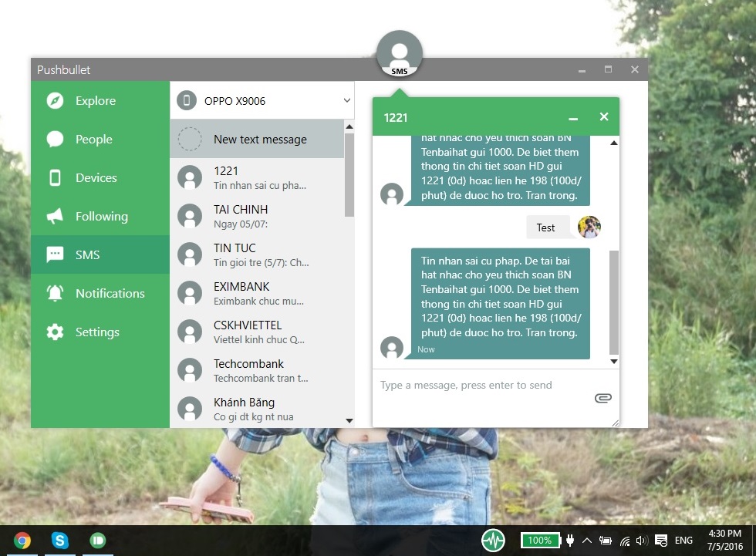This screenshot has width=756, height=556.
Task: Select the Explore compass icon
Action: click(54, 100)
